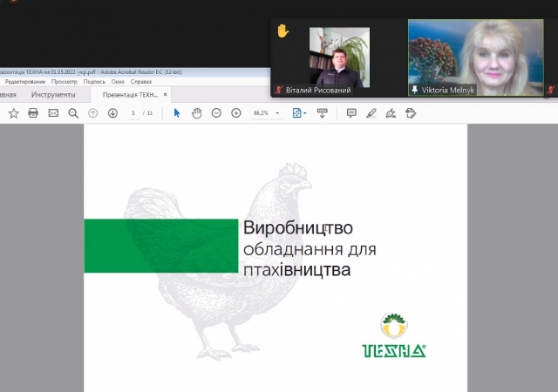This screenshot has height=392, width=558.
Task: Open the Редактирование menu
Action: 25,82
